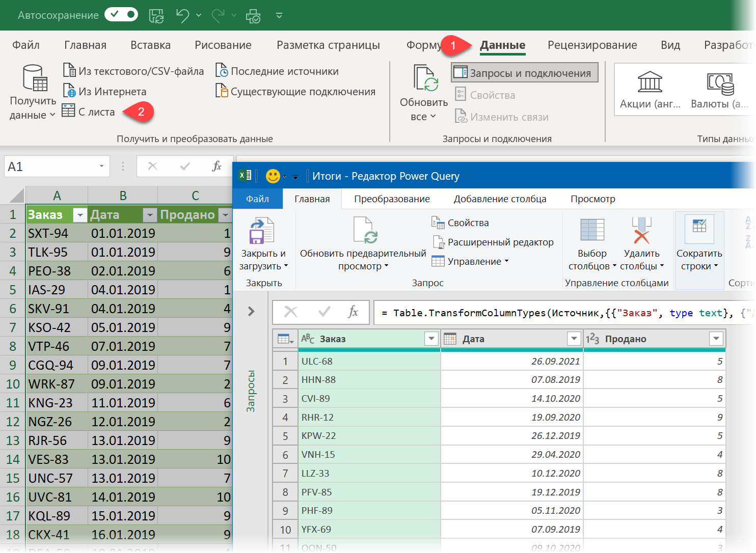Expand the Запросы side pane chevron
756x553 pixels.
click(x=251, y=311)
